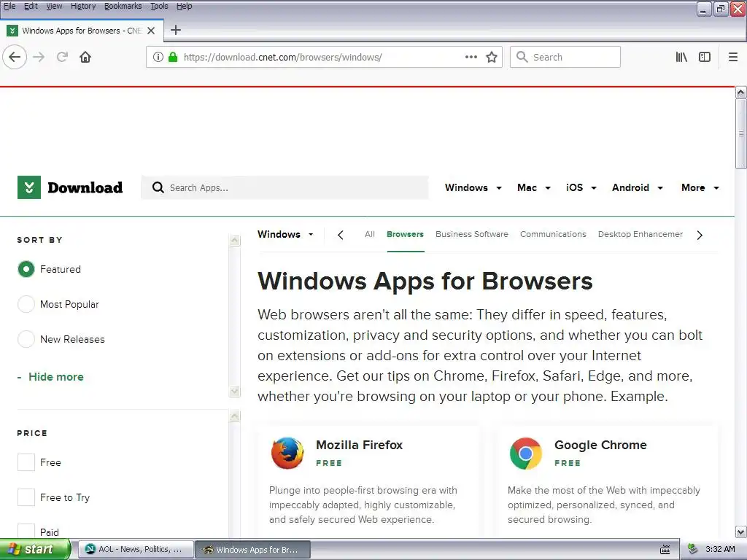Click page scrollbar down arrow
This screenshot has height=560, width=747.
pyautogui.click(x=741, y=532)
